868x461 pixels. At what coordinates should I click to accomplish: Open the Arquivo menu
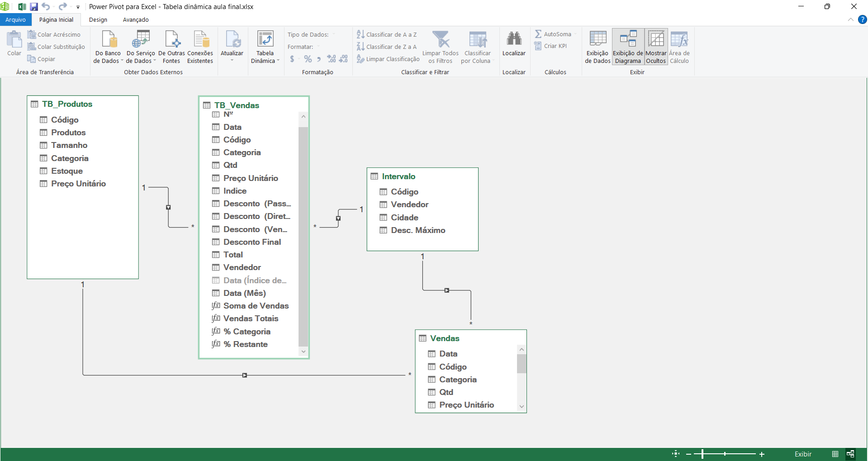pos(16,19)
